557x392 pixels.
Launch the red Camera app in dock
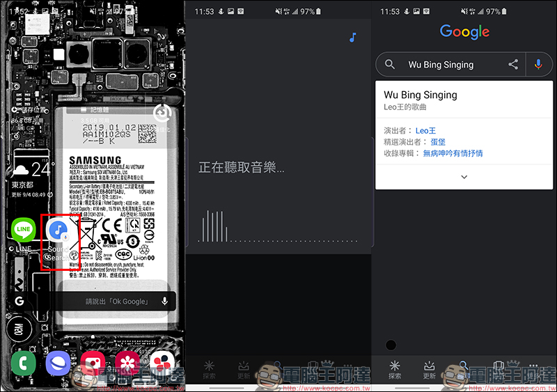(93, 364)
